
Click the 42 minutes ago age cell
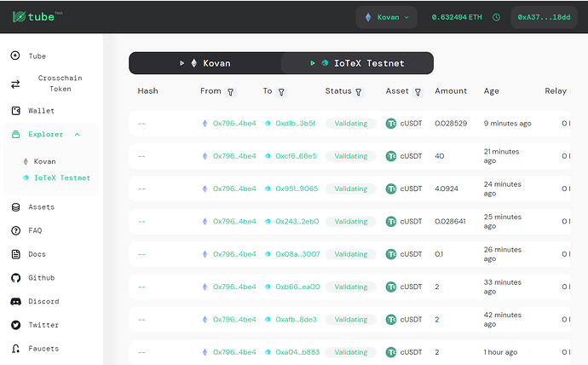503,319
